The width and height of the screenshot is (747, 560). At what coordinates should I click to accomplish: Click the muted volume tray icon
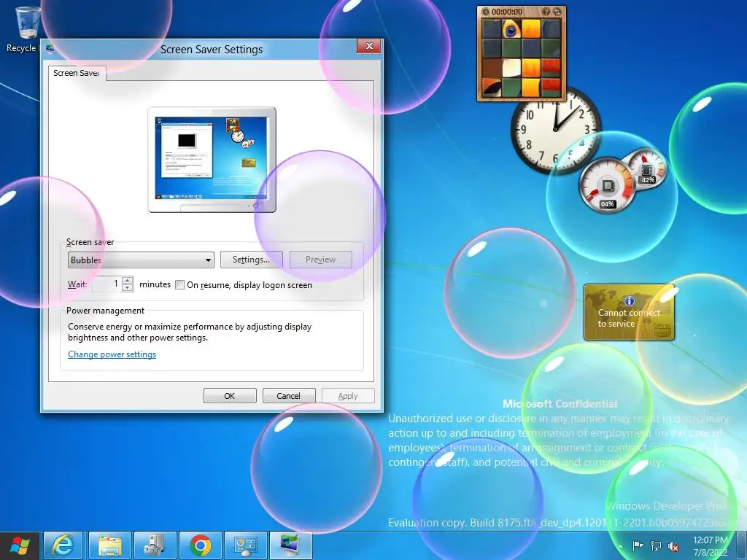(x=673, y=546)
